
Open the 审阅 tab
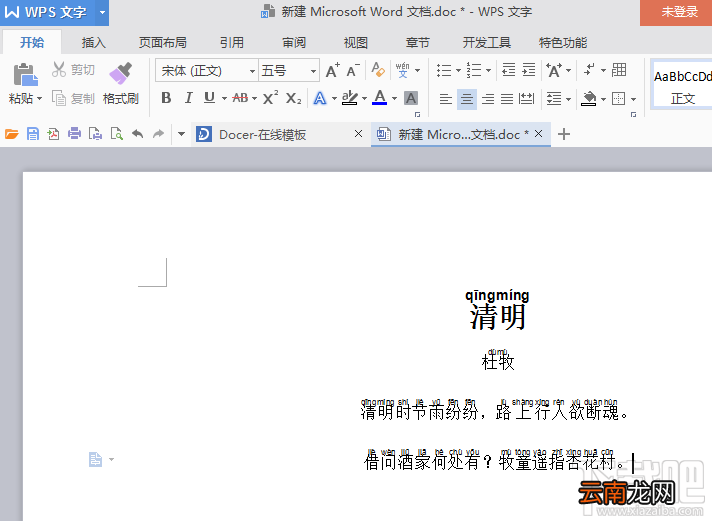coord(294,43)
